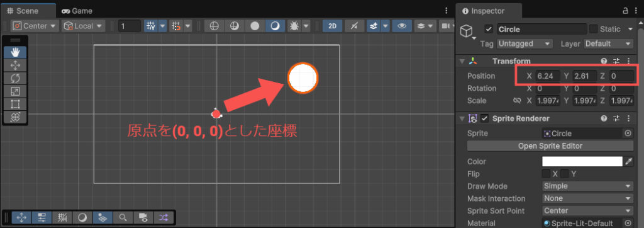The width and height of the screenshot is (644, 228).
Task: Select the Hand view tool
Action: (x=15, y=52)
